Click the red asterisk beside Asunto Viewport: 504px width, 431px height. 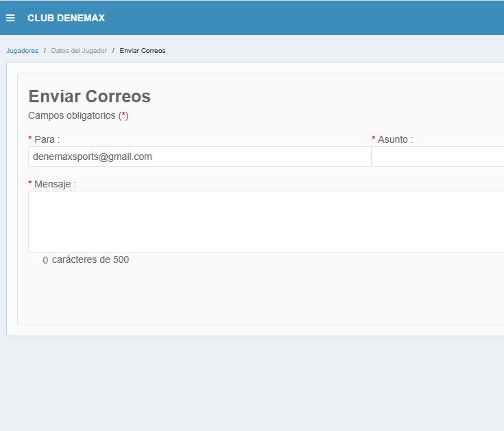click(374, 139)
